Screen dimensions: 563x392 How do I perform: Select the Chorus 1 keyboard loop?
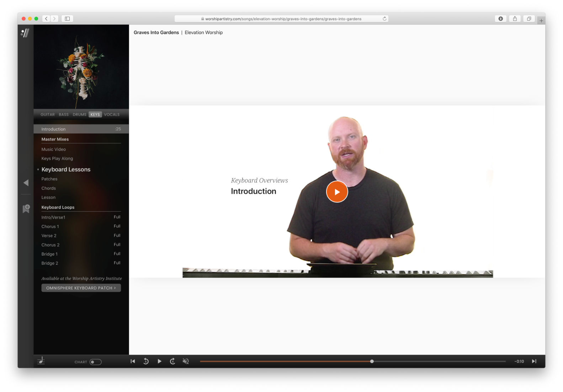pyautogui.click(x=50, y=226)
